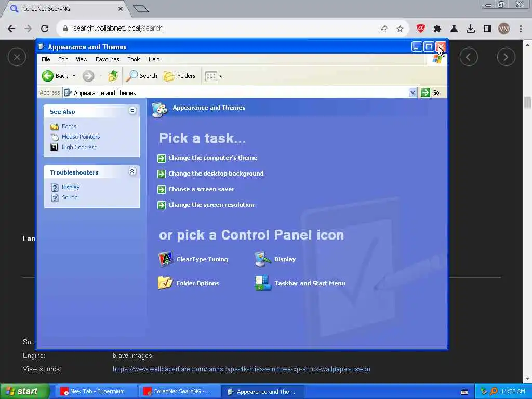The height and width of the screenshot is (399, 532).
Task: Click arrow icon beside Change the desktop background
Action: [162, 174]
